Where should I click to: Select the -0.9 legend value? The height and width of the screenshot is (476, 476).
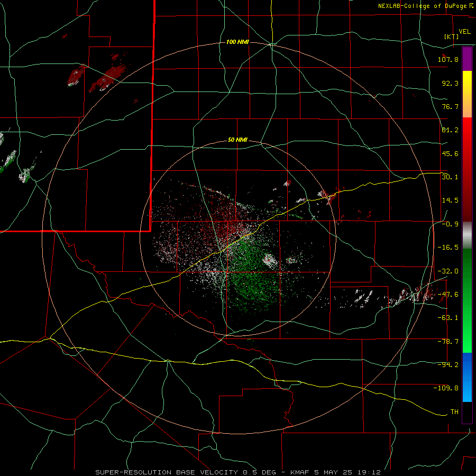pos(450,224)
